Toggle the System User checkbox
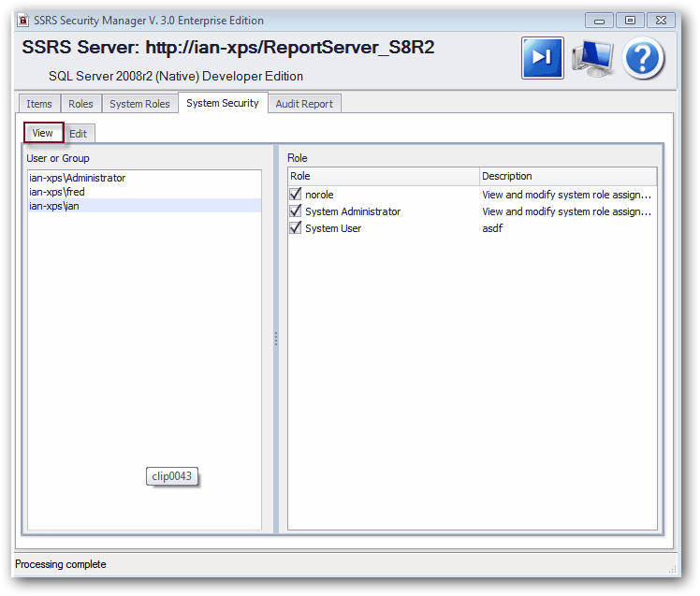Image resolution: width=700 pixels, height=596 pixels. (x=295, y=227)
